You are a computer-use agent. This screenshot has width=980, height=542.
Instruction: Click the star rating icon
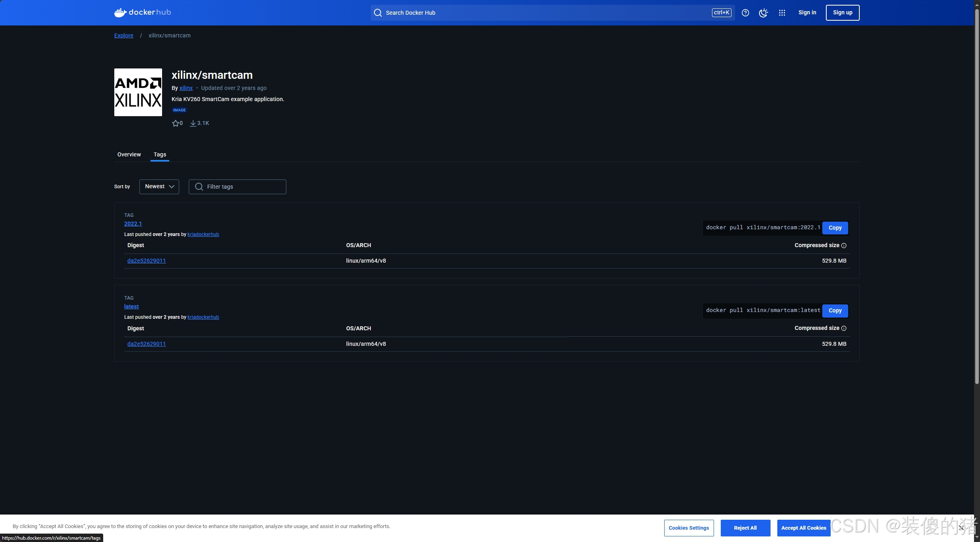pos(175,123)
